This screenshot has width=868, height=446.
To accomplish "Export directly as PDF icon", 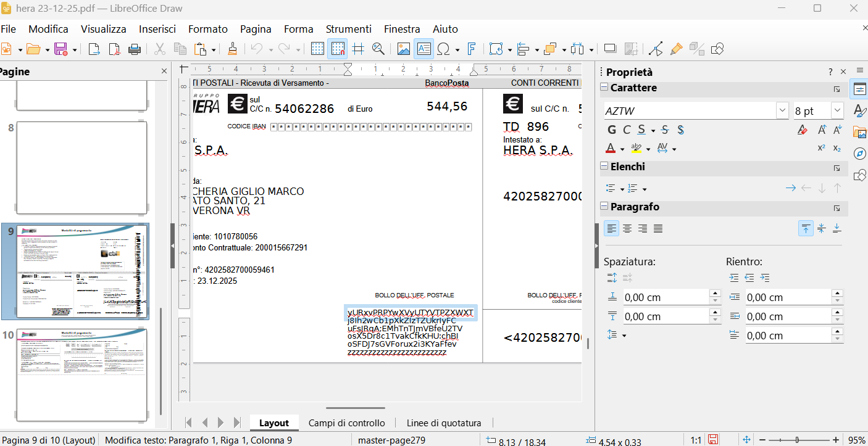I will [x=114, y=49].
